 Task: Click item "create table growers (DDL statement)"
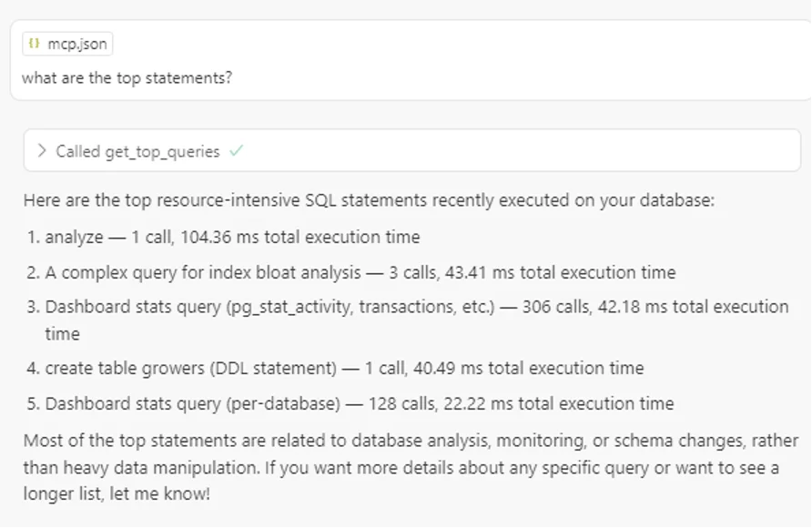[344, 368]
